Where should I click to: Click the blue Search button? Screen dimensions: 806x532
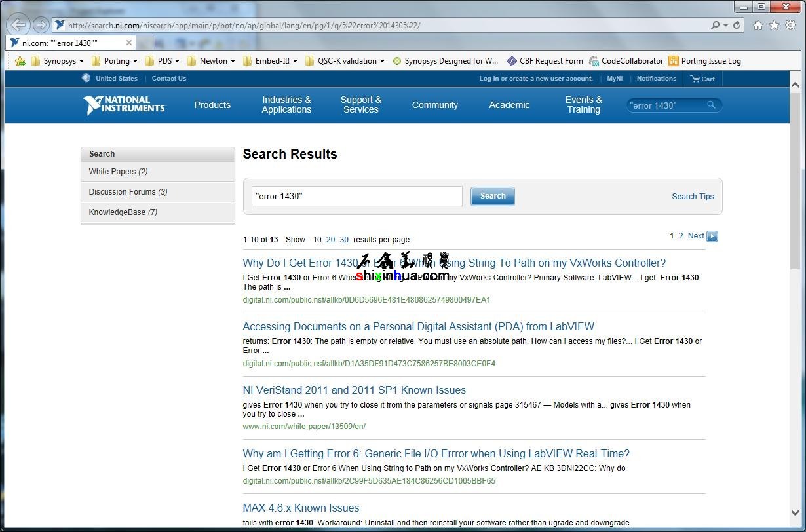pyautogui.click(x=493, y=196)
